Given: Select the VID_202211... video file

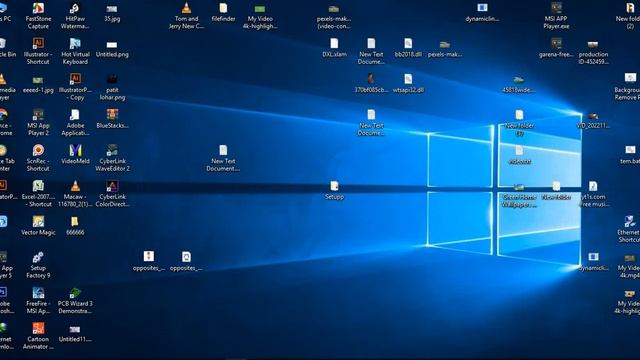Looking at the screenshot, I should (x=593, y=120).
